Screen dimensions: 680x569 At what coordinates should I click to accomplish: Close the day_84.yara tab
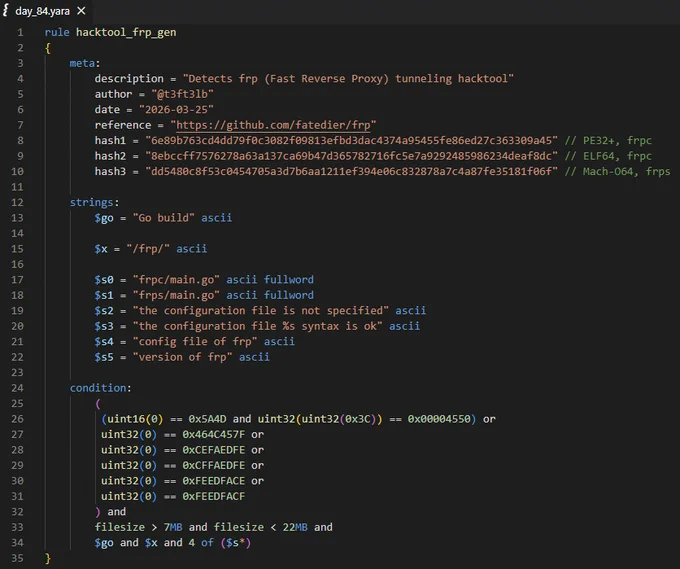(x=81, y=11)
